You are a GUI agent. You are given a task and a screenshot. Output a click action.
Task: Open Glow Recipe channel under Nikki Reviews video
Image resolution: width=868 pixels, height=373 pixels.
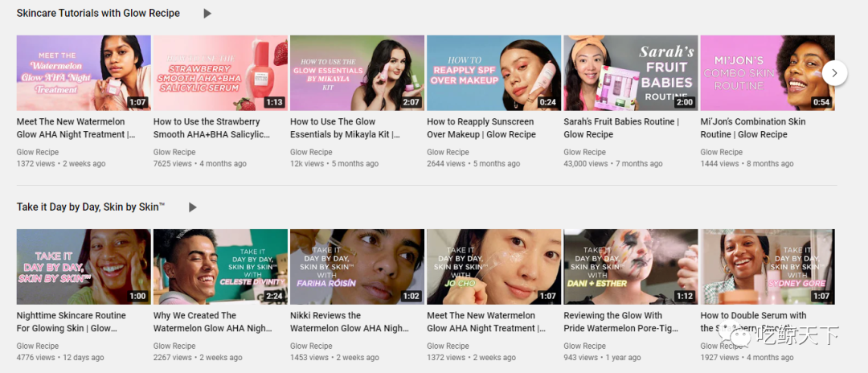pos(311,346)
